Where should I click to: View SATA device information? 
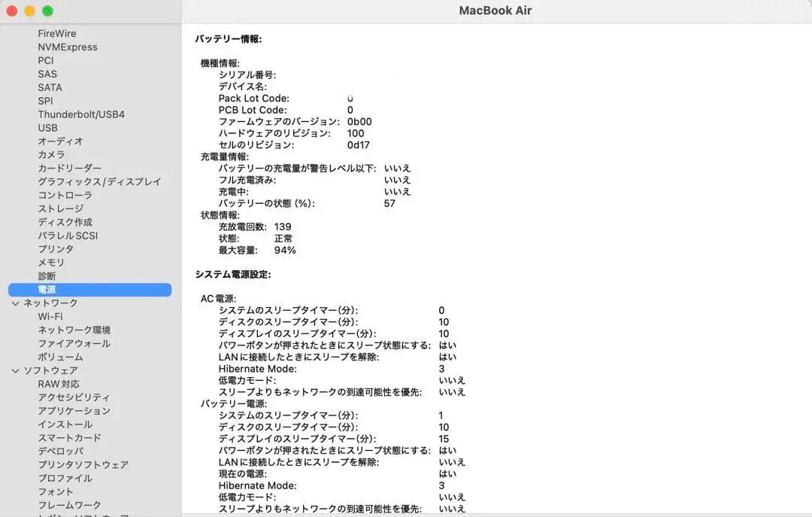49,87
